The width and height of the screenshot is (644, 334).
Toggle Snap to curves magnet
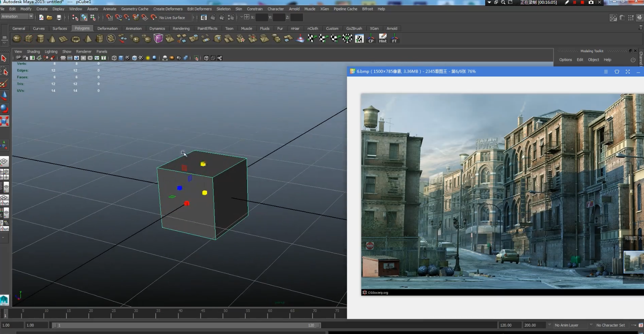[118, 17]
